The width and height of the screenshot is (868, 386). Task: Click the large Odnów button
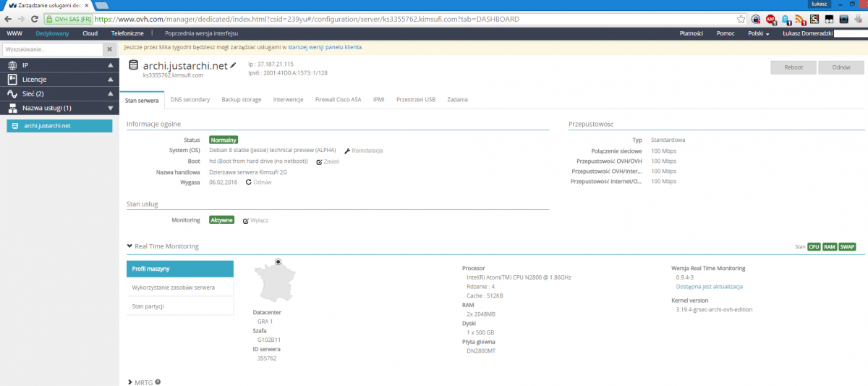pos(841,67)
